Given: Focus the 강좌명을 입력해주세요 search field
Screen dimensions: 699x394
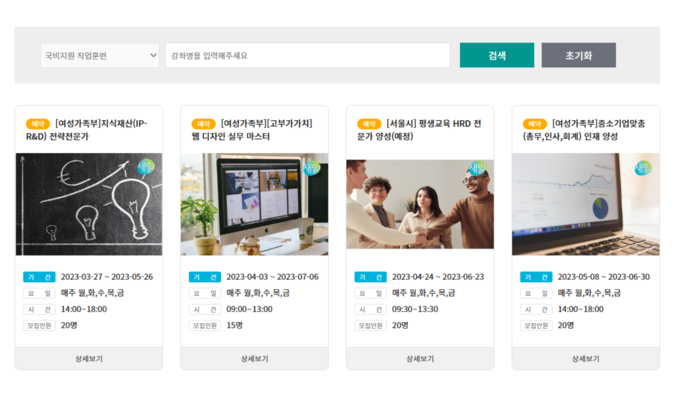Looking at the screenshot, I should (x=308, y=55).
